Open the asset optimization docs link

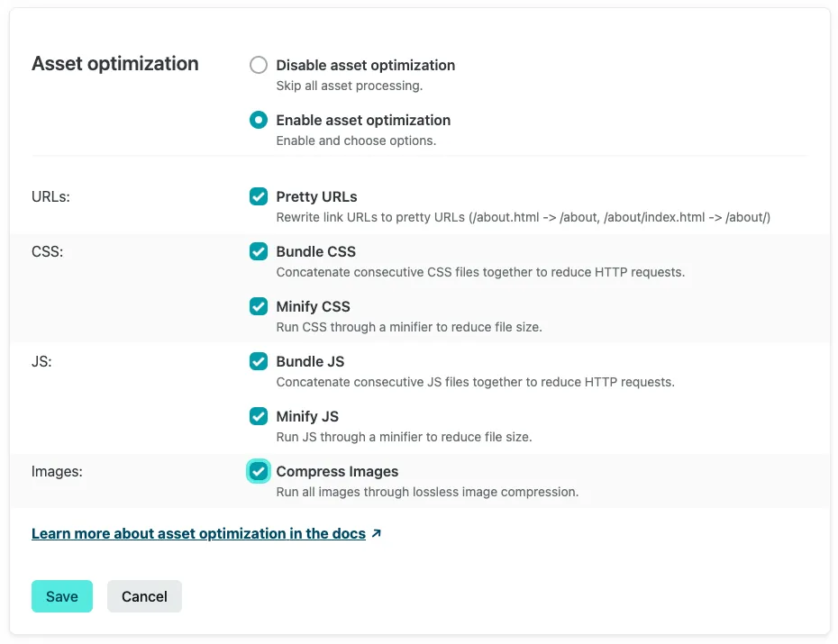point(199,533)
